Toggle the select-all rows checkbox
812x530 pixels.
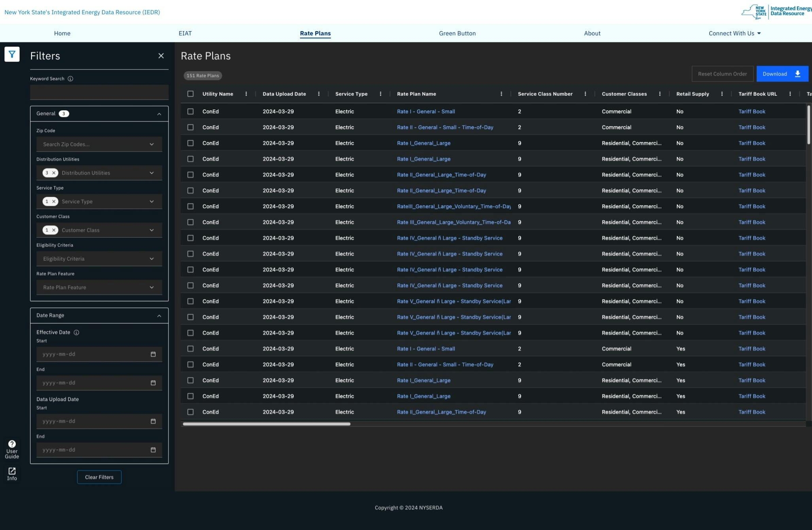pyautogui.click(x=191, y=94)
